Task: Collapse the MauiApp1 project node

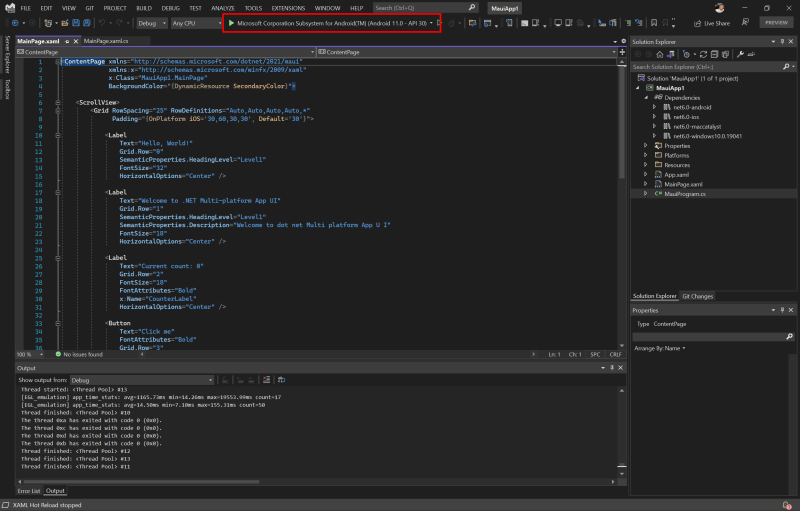Action: coord(637,88)
